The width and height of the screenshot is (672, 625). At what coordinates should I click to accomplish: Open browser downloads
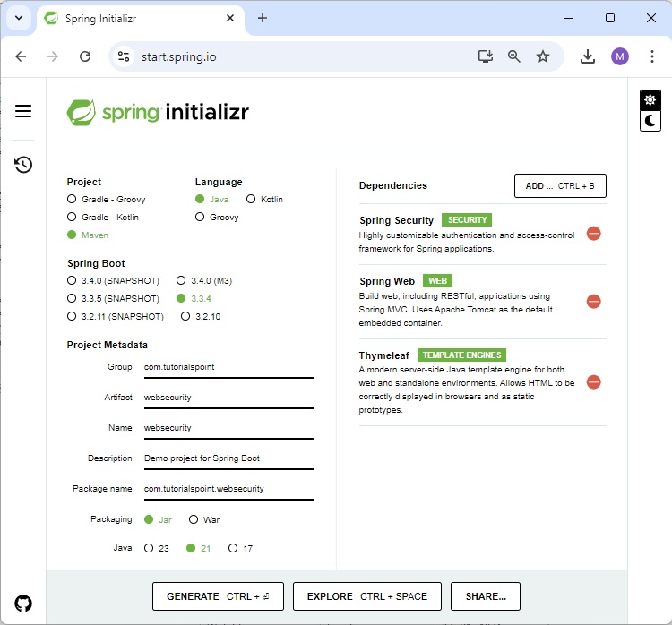[588, 56]
